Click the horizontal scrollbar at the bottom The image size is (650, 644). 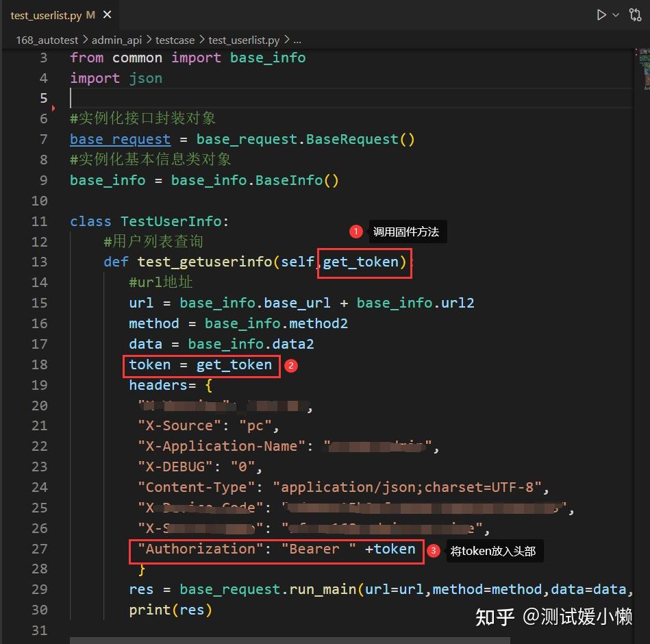[x=290, y=641]
